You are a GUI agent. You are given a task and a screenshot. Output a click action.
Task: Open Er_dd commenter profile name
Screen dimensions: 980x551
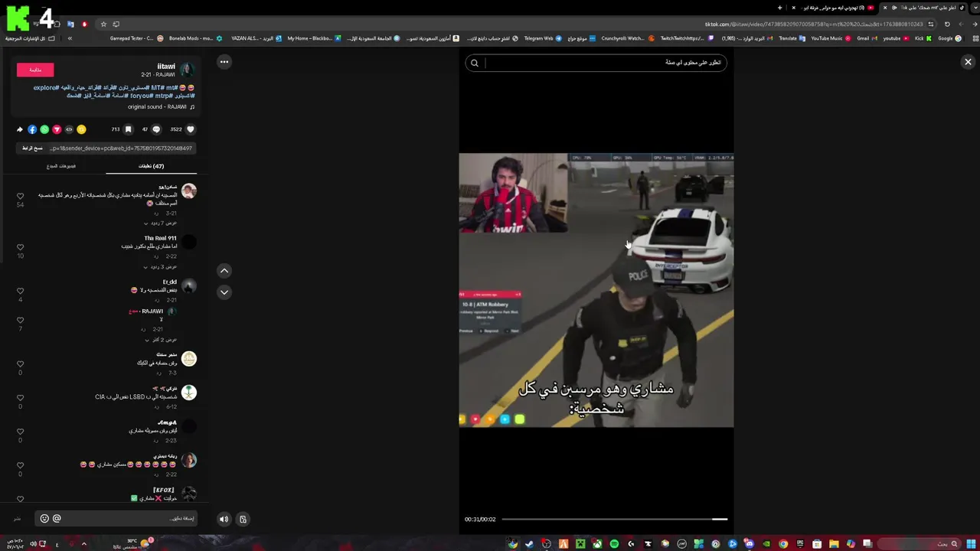[169, 282]
